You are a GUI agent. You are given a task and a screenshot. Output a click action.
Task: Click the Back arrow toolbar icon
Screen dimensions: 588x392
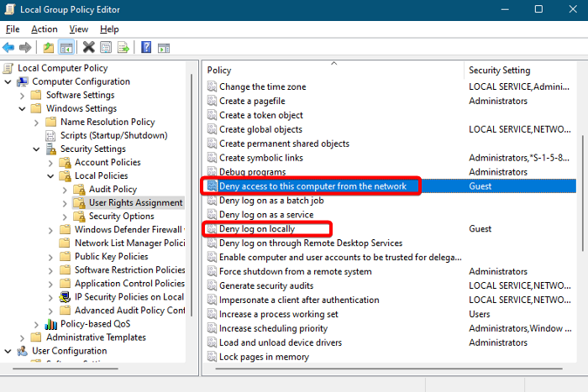click(8, 48)
